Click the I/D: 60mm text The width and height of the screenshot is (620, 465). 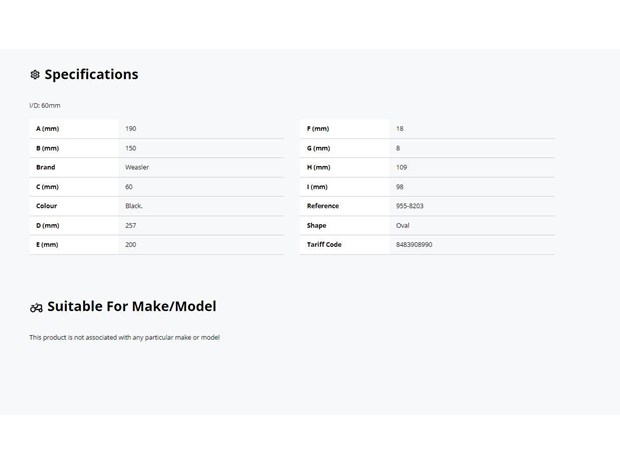(45, 106)
